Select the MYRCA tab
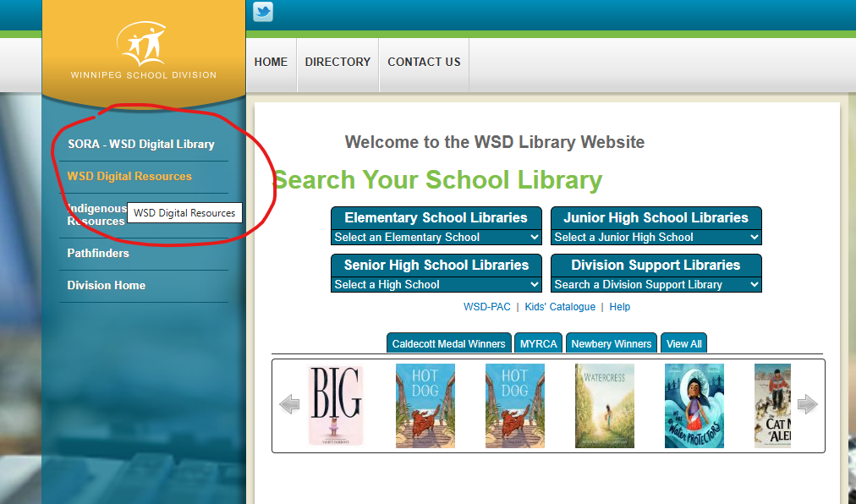856x504 pixels. [538, 343]
